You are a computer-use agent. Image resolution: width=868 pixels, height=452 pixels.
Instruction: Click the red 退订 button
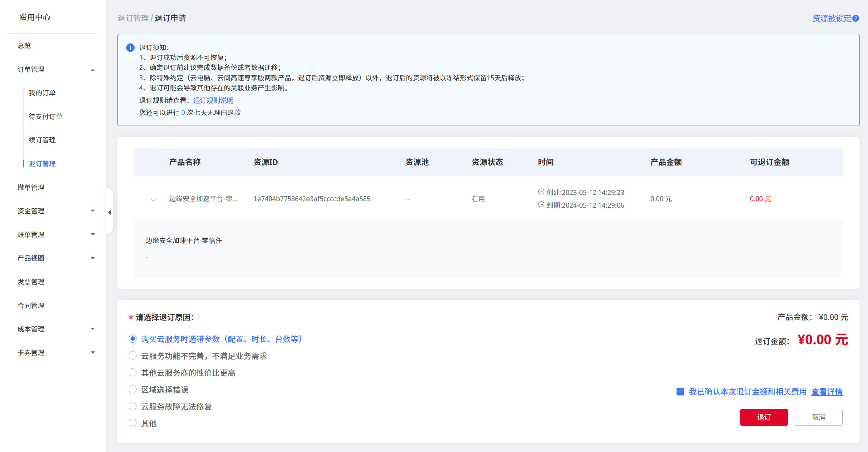point(764,417)
